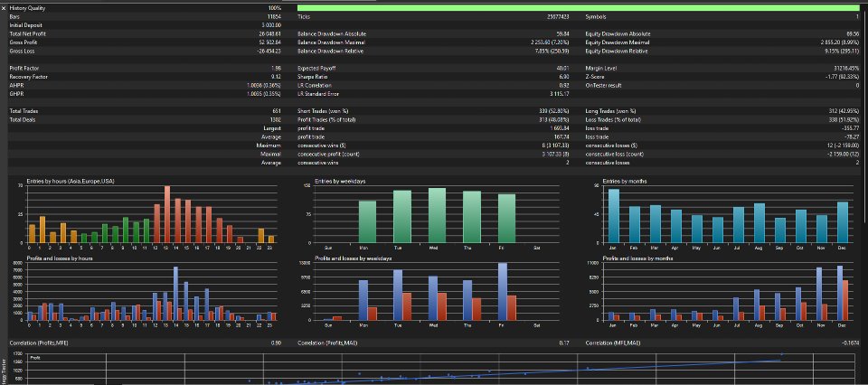Select the Correlation (Profits,MAE) label

click(326, 343)
